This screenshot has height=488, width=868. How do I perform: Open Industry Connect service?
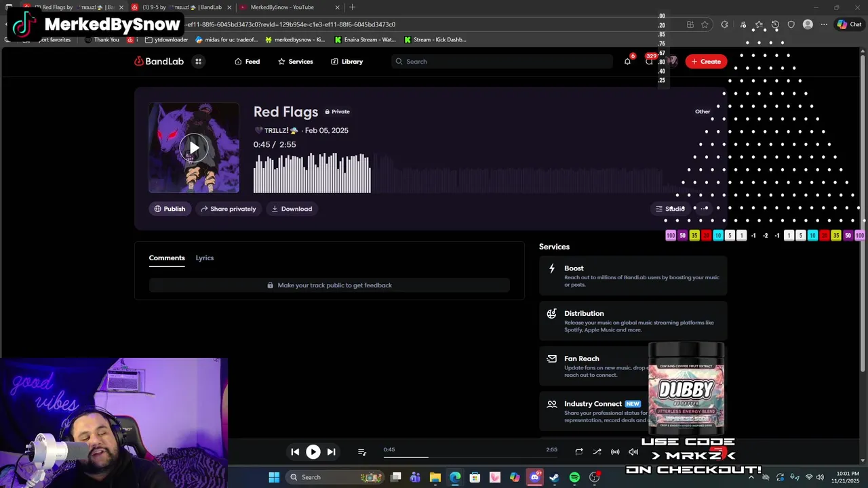point(593,411)
